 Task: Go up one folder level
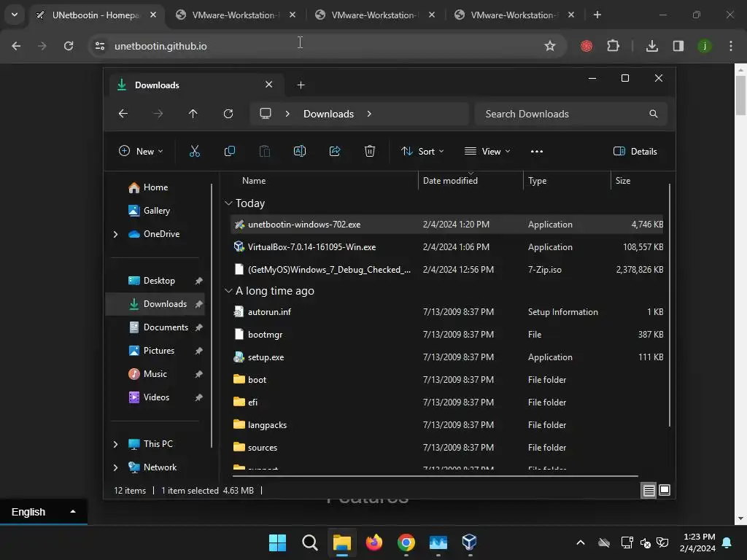[x=193, y=114]
